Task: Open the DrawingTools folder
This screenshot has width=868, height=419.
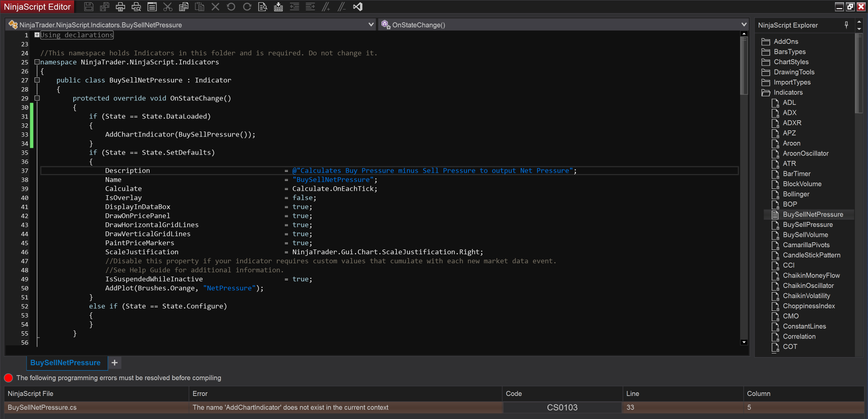Action: pyautogui.click(x=794, y=72)
